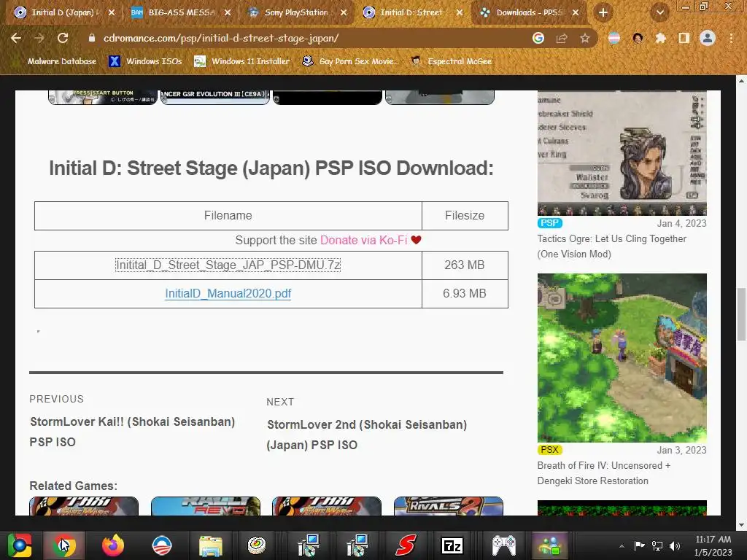The height and width of the screenshot is (560, 747).
Task: Bookmark this page with the star
Action: coord(585,38)
